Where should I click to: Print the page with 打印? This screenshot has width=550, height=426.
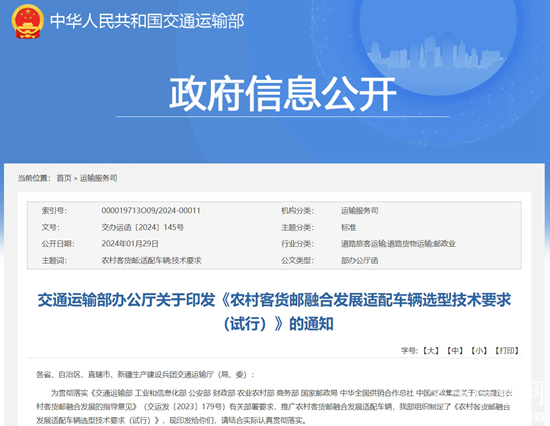(507, 351)
